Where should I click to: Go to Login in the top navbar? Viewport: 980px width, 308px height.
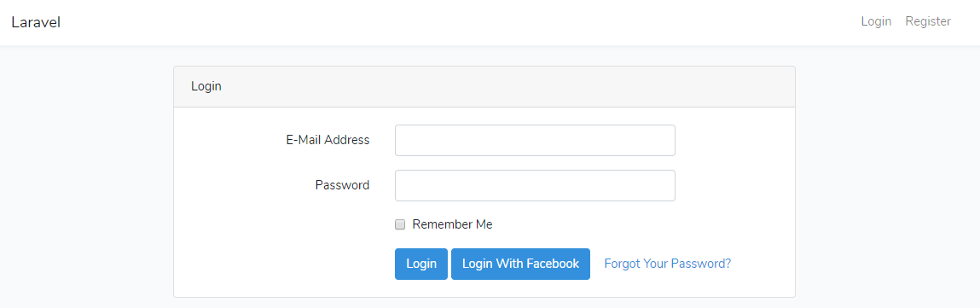tap(876, 21)
